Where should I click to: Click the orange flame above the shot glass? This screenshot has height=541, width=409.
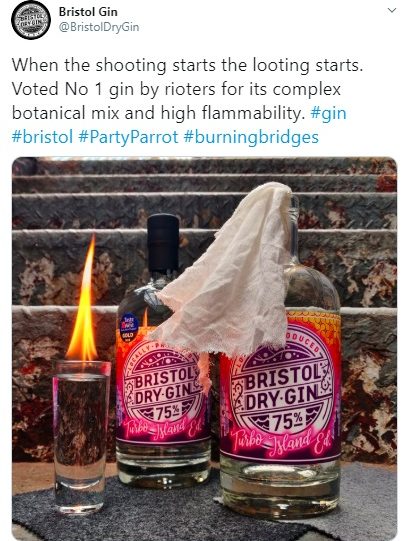pyautogui.click(x=82, y=298)
